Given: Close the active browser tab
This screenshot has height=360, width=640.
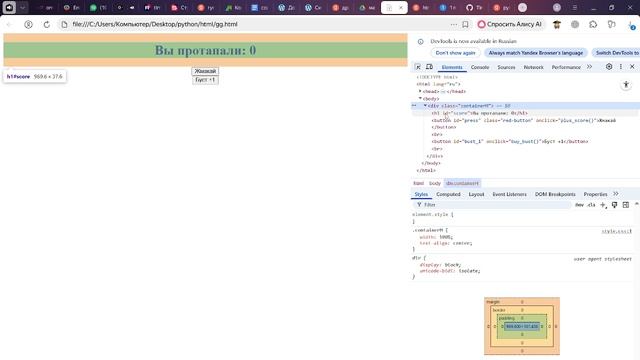Looking at the screenshot, I should [x=401, y=8].
